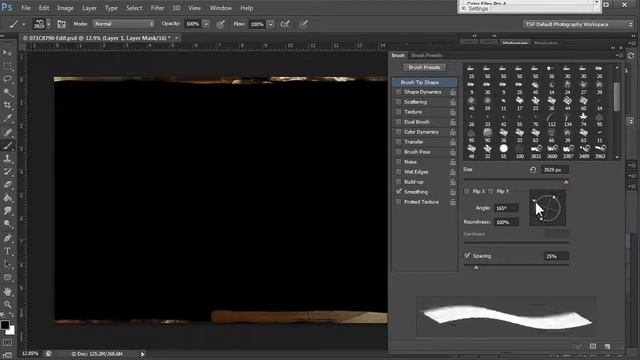This screenshot has height=360, width=640.
Task: Enable Texture checkbox
Action: coord(398,112)
